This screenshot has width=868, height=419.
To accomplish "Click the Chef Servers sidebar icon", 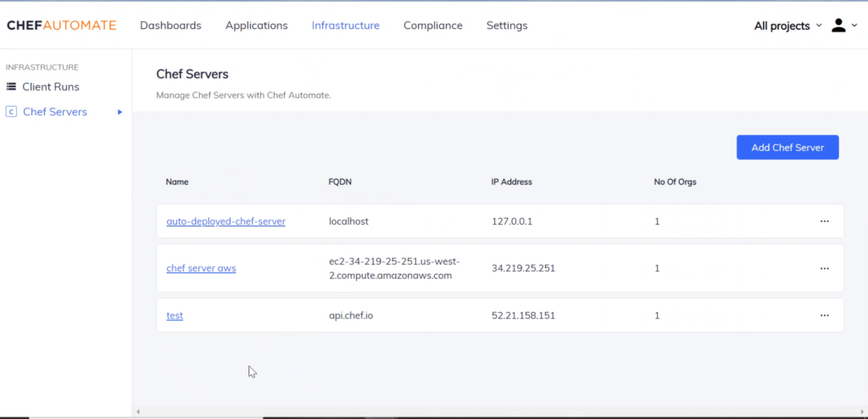I will [11, 112].
